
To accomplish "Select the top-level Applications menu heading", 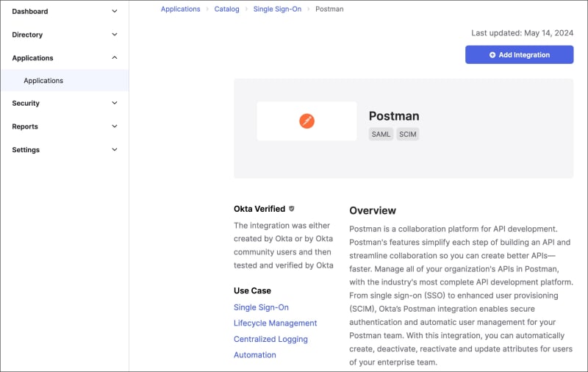I will [32, 58].
